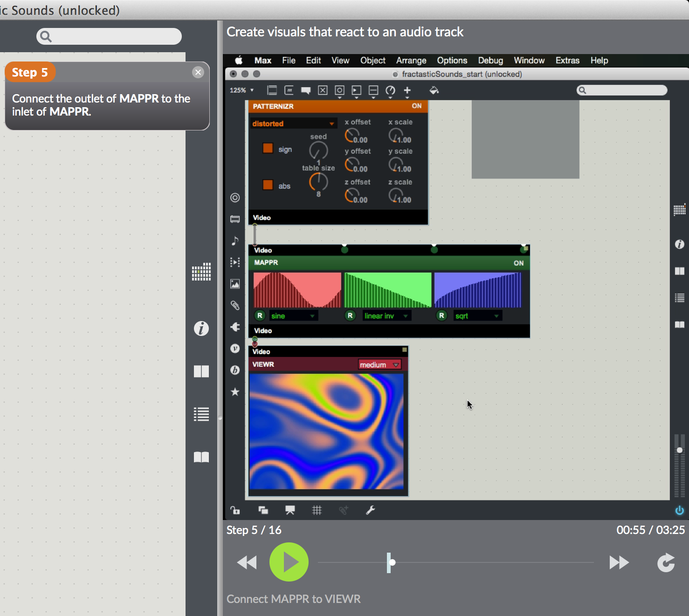Open the Object menu
This screenshot has height=616, width=689.
pos(372,61)
